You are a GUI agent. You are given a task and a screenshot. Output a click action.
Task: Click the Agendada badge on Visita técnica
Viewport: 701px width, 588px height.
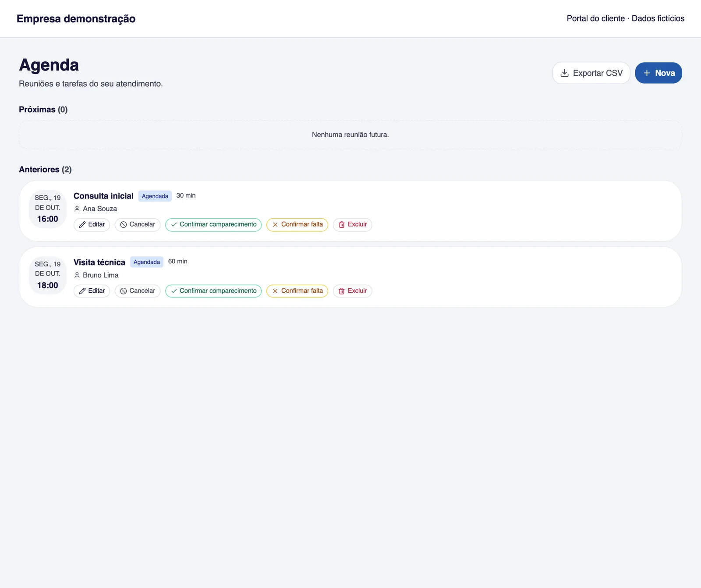pyautogui.click(x=147, y=262)
